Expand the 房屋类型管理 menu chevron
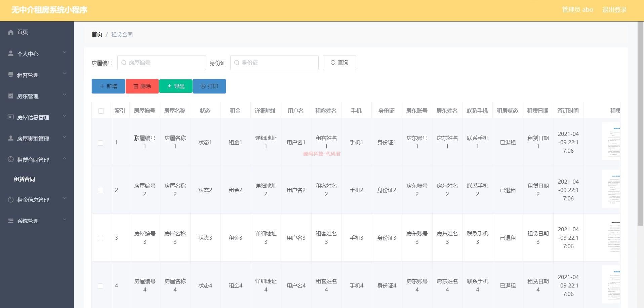Image resolution: width=644 pixels, height=308 pixels. (65, 137)
